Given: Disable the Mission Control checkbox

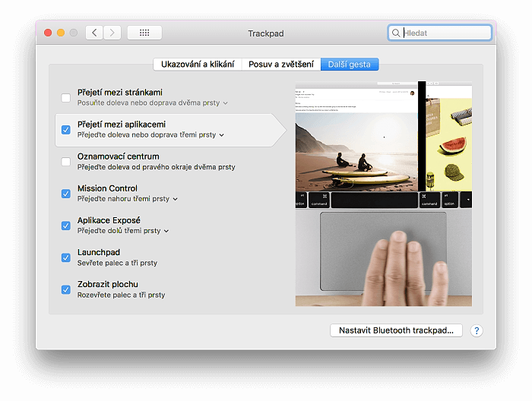Looking at the screenshot, I should click(66, 194).
